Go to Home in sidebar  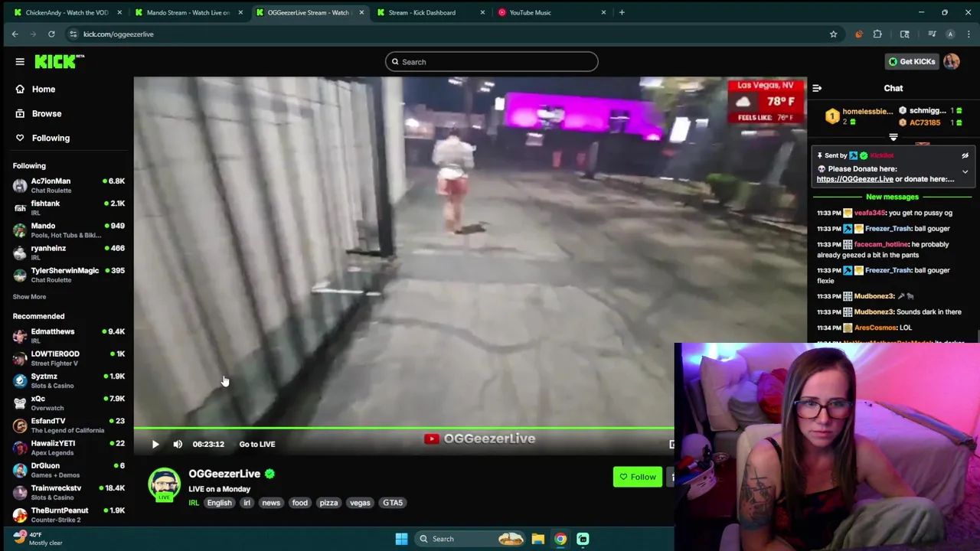pos(44,89)
